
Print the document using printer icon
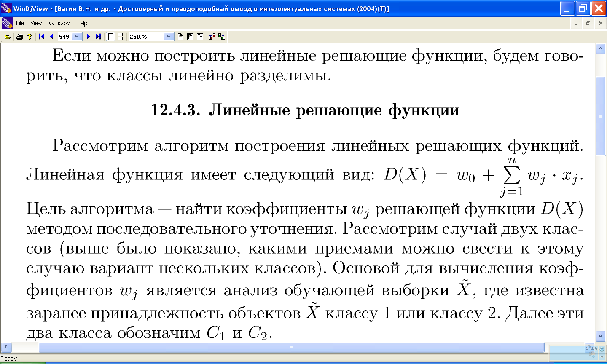coord(19,37)
